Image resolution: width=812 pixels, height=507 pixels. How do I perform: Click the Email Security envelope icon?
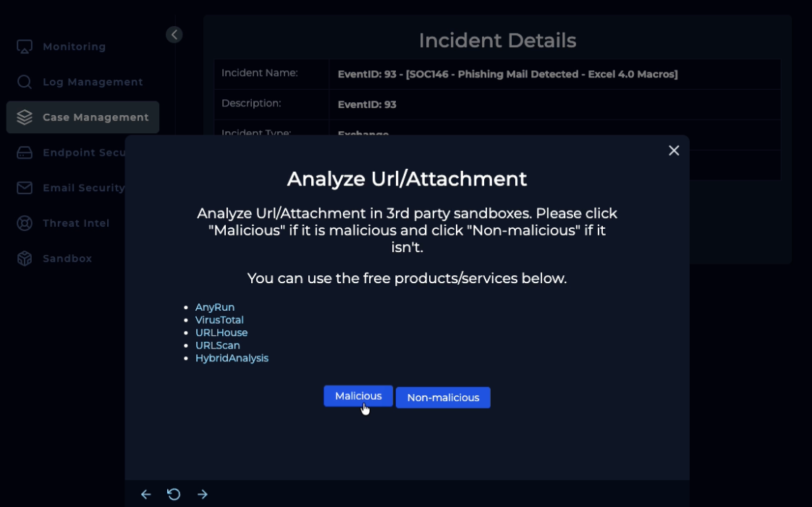(25, 188)
